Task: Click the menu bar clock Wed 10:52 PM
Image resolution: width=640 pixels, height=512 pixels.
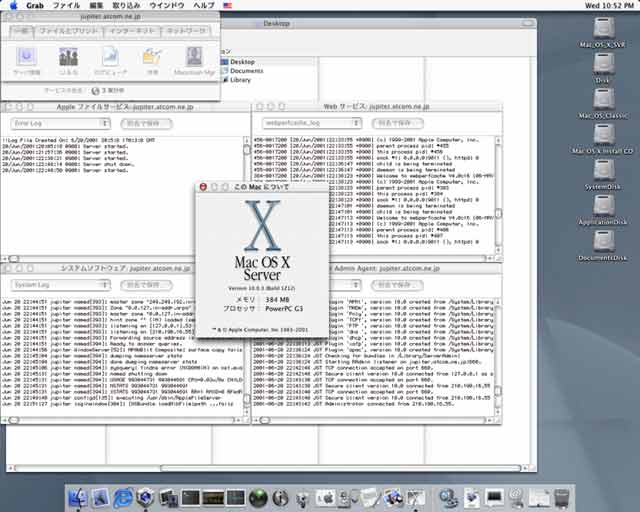Action: point(609,5)
